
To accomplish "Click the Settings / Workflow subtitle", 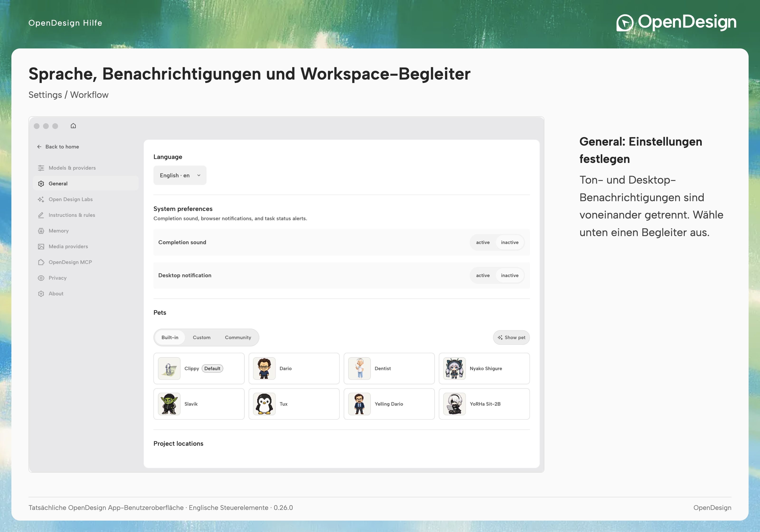I will pos(69,95).
